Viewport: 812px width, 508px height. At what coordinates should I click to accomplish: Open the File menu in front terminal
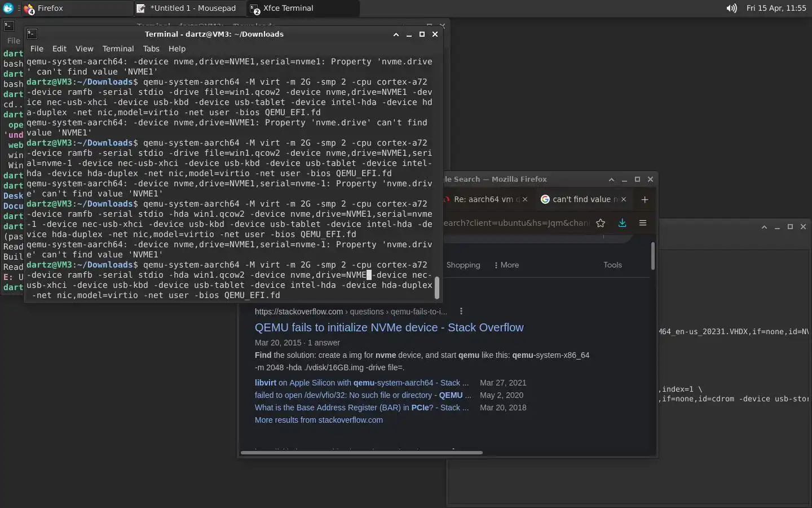tap(37, 49)
